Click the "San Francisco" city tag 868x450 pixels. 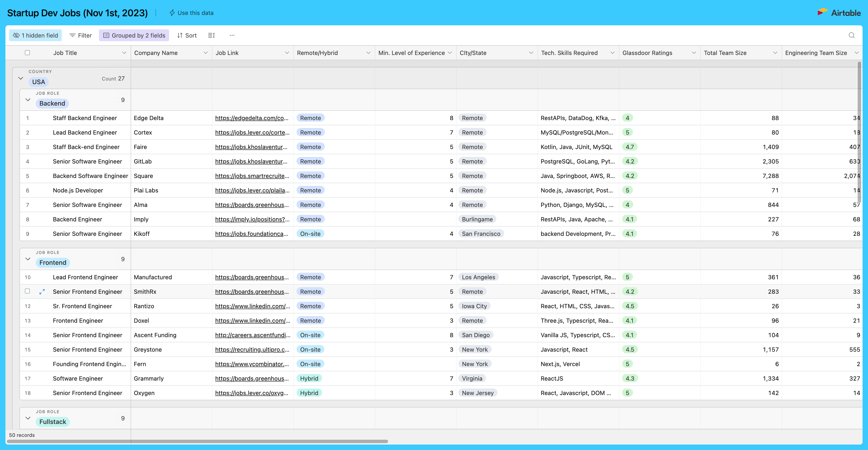pos(481,234)
